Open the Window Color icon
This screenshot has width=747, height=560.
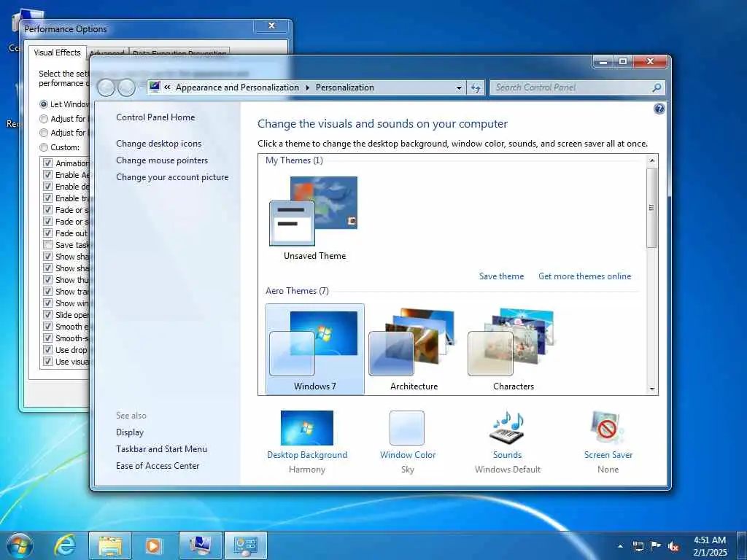[407, 427]
